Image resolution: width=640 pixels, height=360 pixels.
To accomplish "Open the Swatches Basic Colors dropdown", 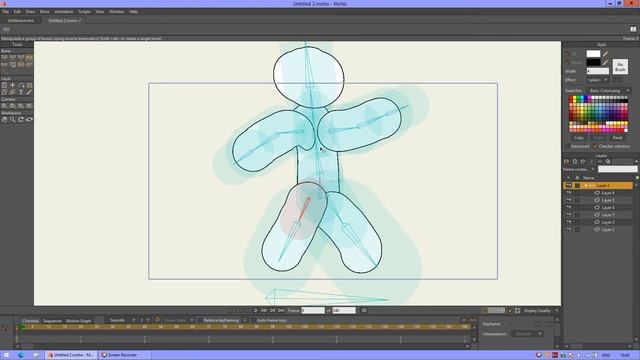I will pos(609,91).
